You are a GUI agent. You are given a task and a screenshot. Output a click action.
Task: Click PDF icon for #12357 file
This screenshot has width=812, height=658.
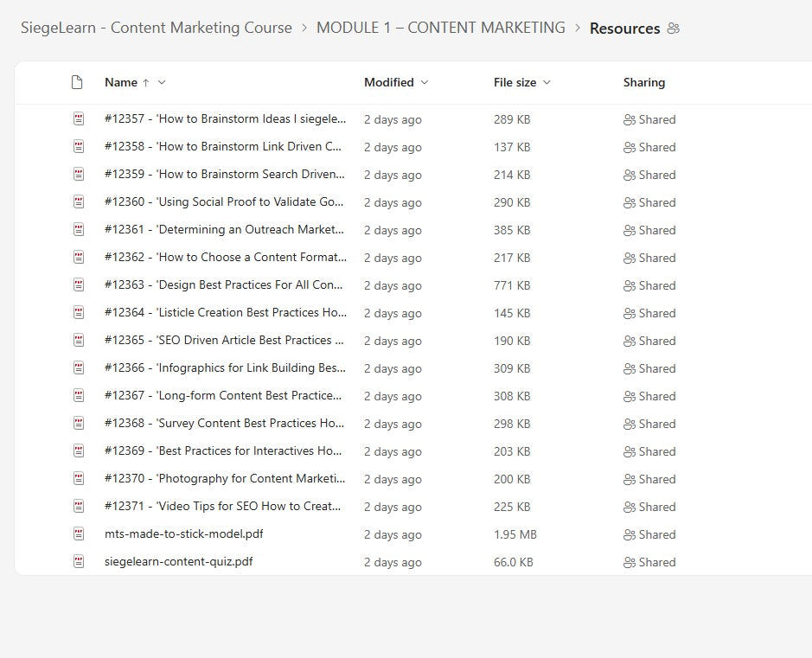(x=79, y=119)
